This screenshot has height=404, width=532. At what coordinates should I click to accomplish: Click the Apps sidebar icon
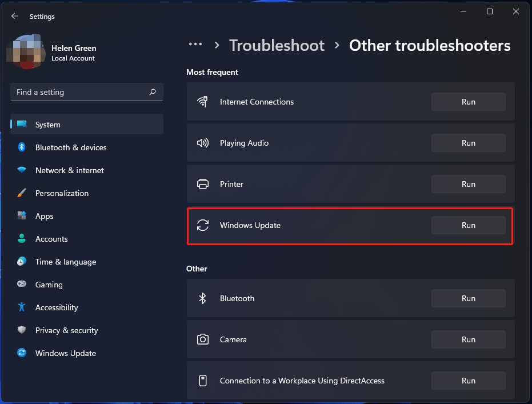[x=22, y=215]
